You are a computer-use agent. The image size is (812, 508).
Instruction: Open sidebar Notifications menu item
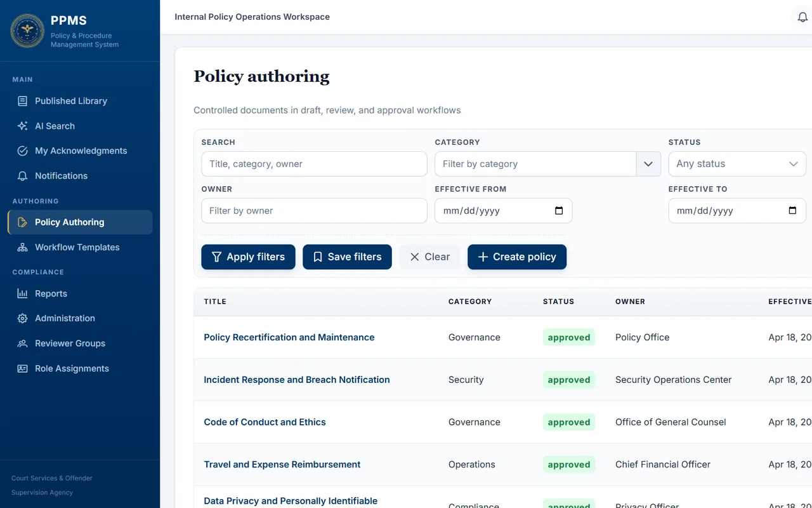coord(80,176)
